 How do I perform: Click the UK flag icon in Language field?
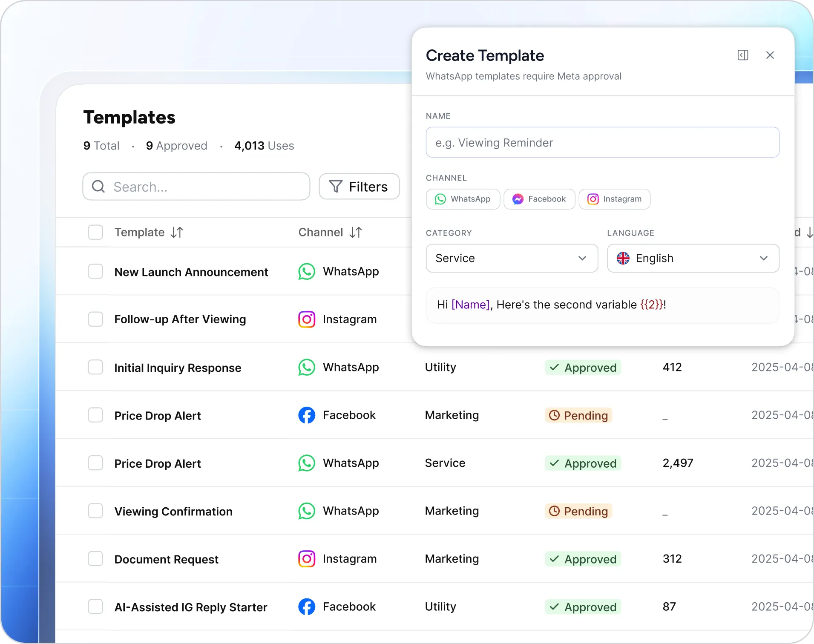623,258
